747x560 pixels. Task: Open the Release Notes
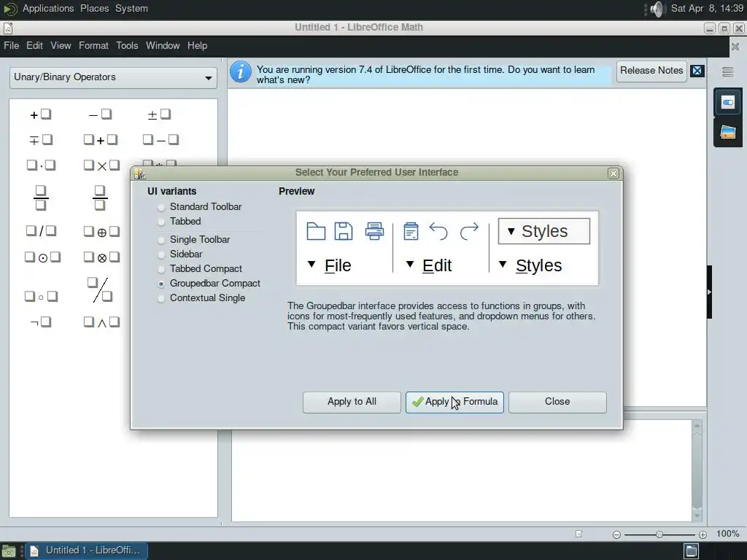pos(651,71)
